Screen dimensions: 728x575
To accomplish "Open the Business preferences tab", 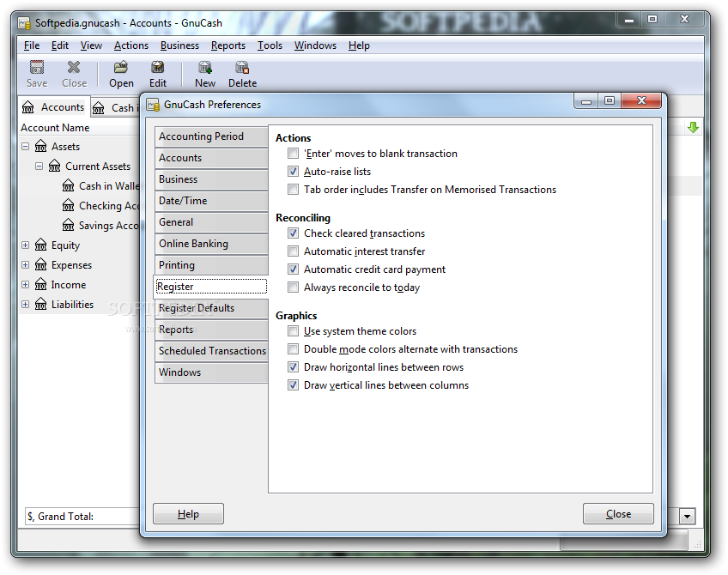I will point(211,179).
